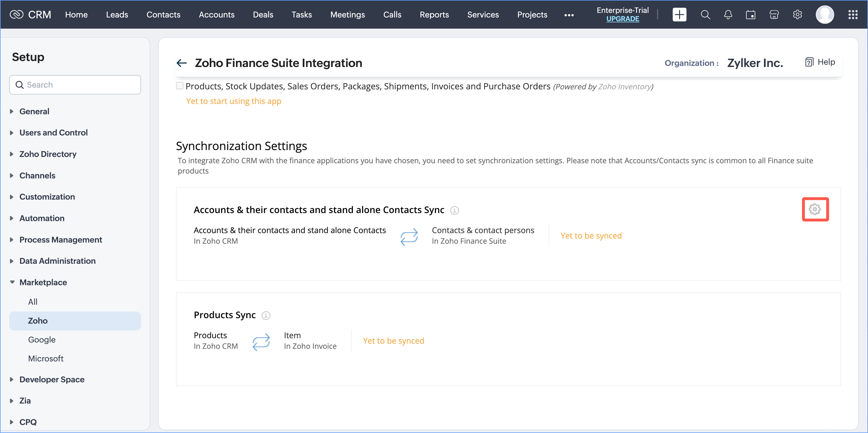The height and width of the screenshot is (433, 868).
Task: Collapse the Marketplace section
Action: (x=43, y=282)
